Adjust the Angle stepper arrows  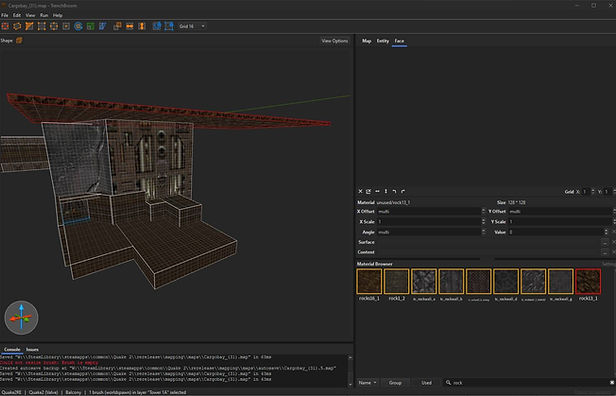pyautogui.click(x=483, y=232)
